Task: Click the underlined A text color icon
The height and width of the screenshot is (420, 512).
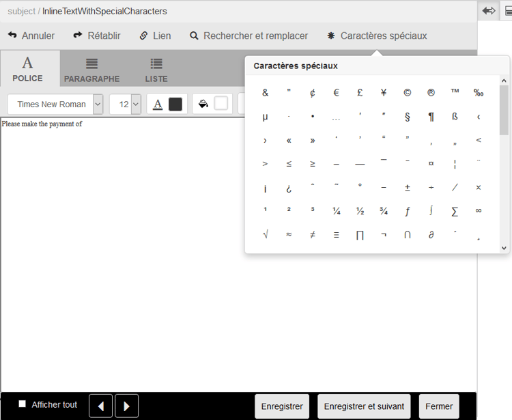Action: pyautogui.click(x=158, y=104)
